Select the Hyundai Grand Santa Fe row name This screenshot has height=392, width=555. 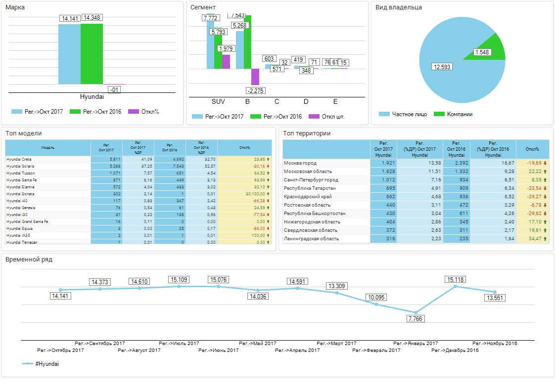pyautogui.click(x=27, y=221)
